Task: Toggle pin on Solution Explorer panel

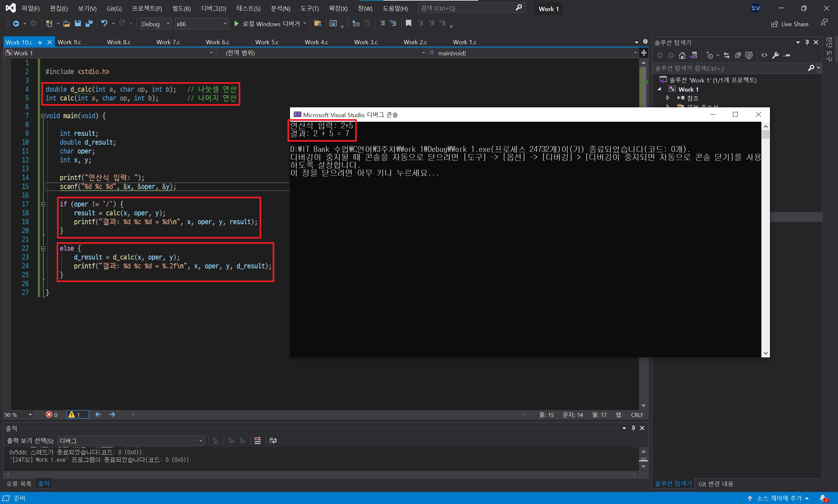Action: [807, 43]
